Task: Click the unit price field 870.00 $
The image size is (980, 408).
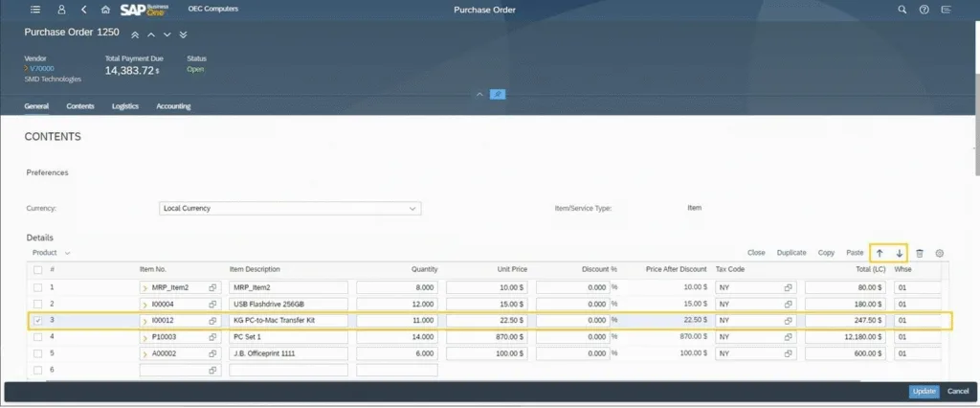Action: (x=487, y=337)
